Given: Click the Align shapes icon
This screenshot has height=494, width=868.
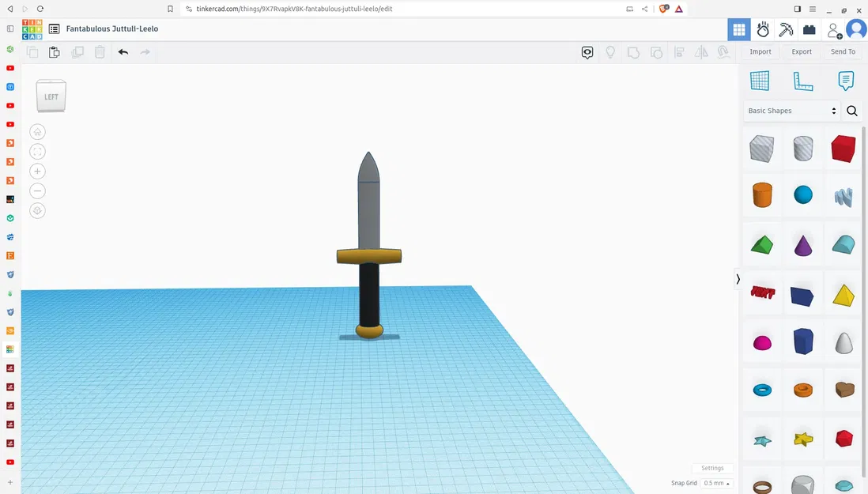Looking at the screenshot, I should pyautogui.click(x=679, y=51).
